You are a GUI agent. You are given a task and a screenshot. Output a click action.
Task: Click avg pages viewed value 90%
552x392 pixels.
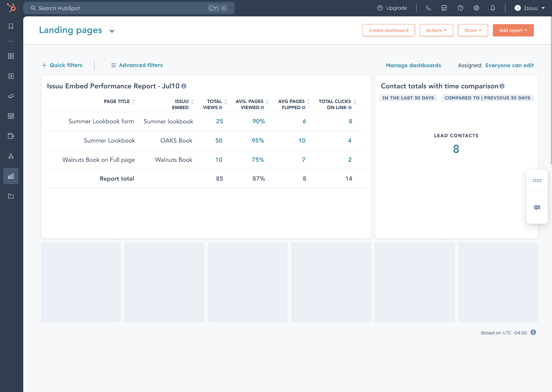(x=259, y=121)
